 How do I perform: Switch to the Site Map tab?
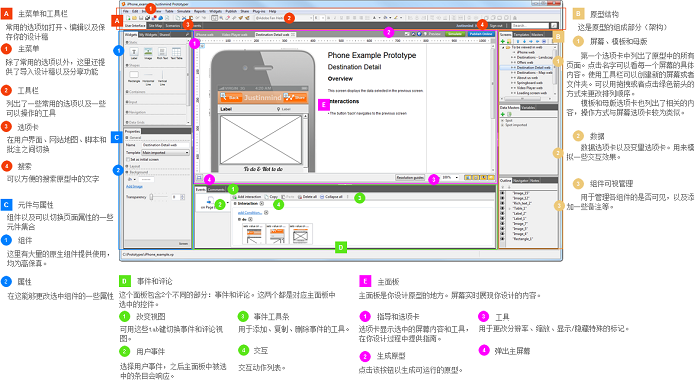[155, 26]
